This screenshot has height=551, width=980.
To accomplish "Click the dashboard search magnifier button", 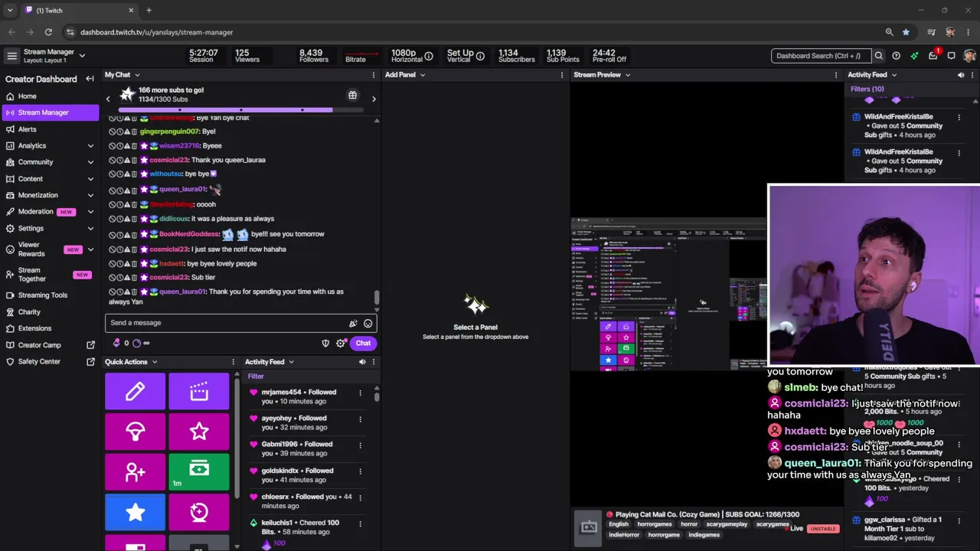I will point(879,56).
